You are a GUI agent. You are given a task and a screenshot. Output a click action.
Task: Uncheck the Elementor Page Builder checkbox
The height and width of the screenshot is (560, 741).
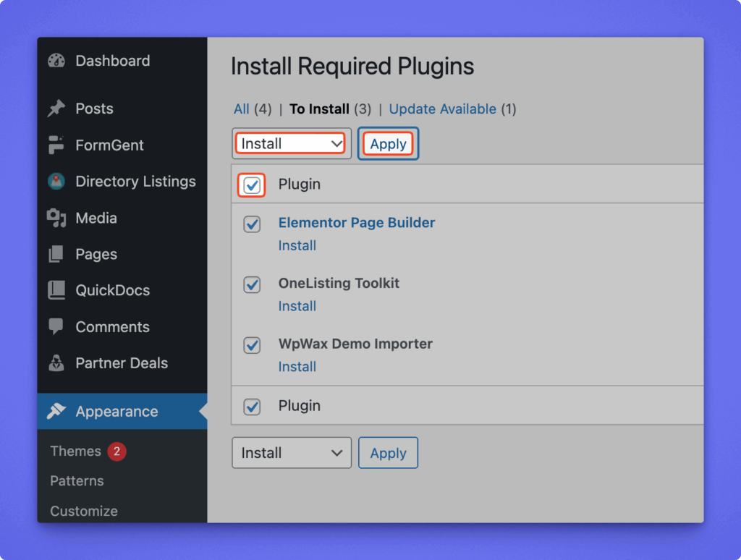pyautogui.click(x=252, y=224)
